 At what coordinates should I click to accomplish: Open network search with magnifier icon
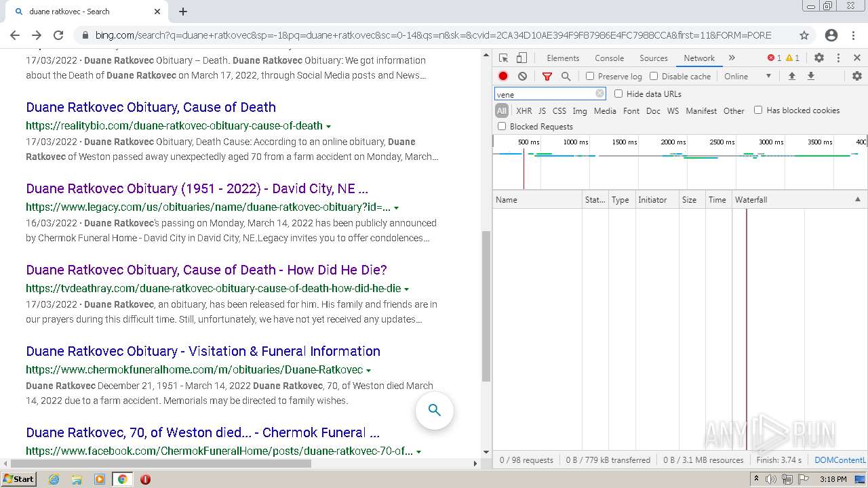click(x=566, y=77)
